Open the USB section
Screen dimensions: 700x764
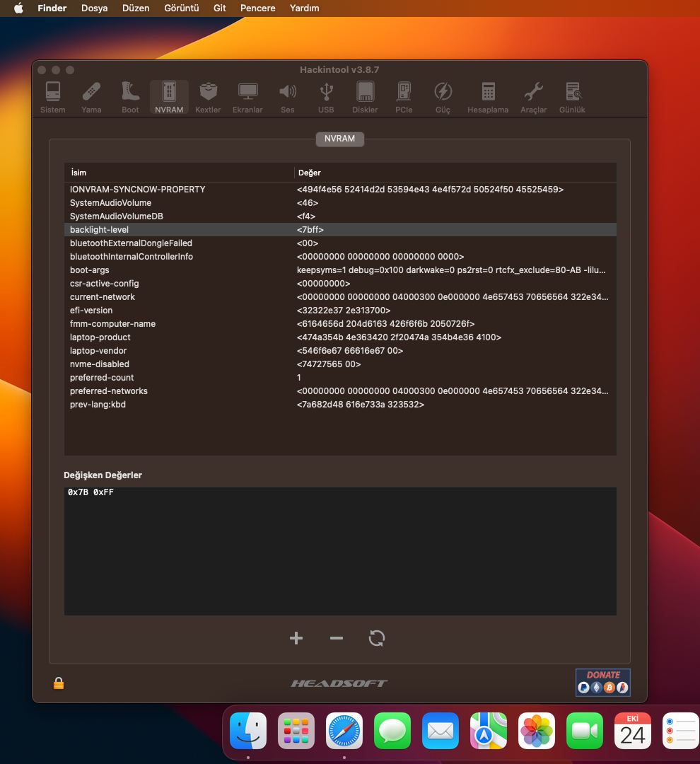click(326, 98)
